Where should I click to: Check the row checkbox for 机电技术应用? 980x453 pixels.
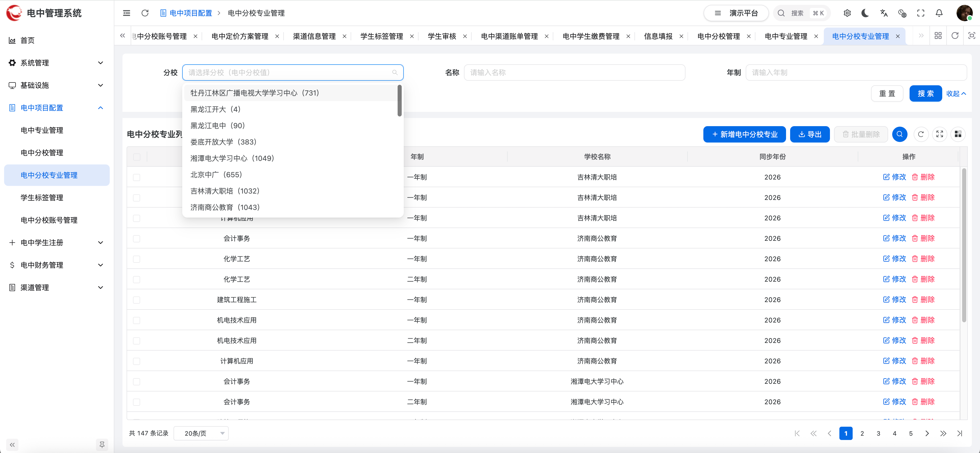tap(137, 320)
